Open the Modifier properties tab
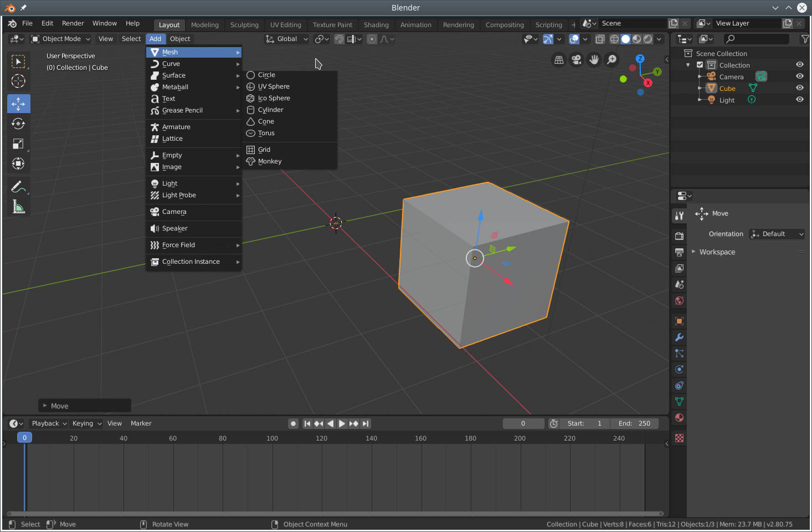The height and width of the screenshot is (532, 812). coord(679,337)
